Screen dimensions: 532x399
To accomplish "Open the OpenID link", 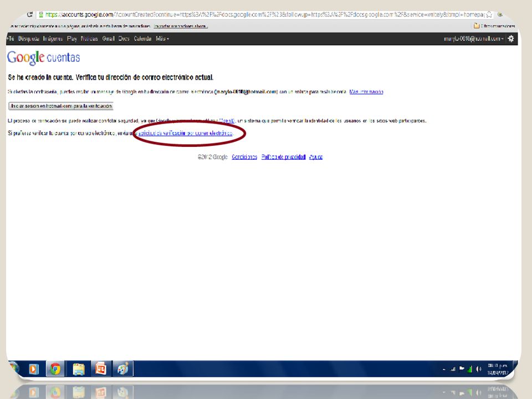I will pyautogui.click(x=227, y=120).
